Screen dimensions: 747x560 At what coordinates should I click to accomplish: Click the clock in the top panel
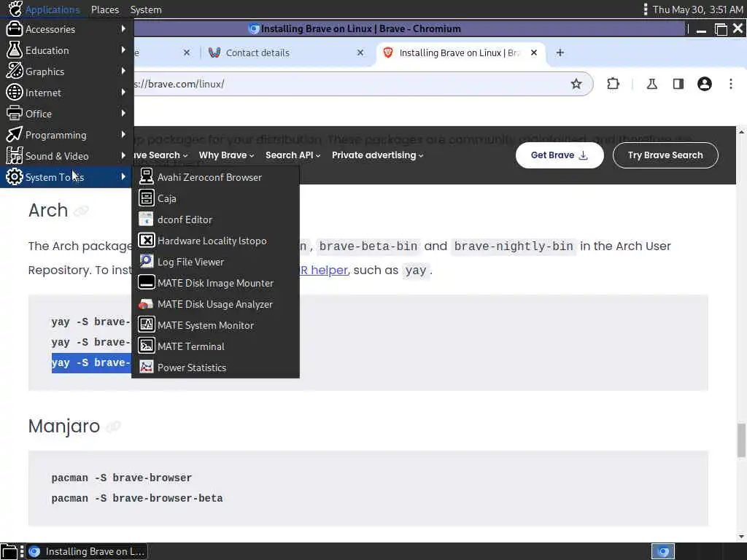click(x=697, y=9)
